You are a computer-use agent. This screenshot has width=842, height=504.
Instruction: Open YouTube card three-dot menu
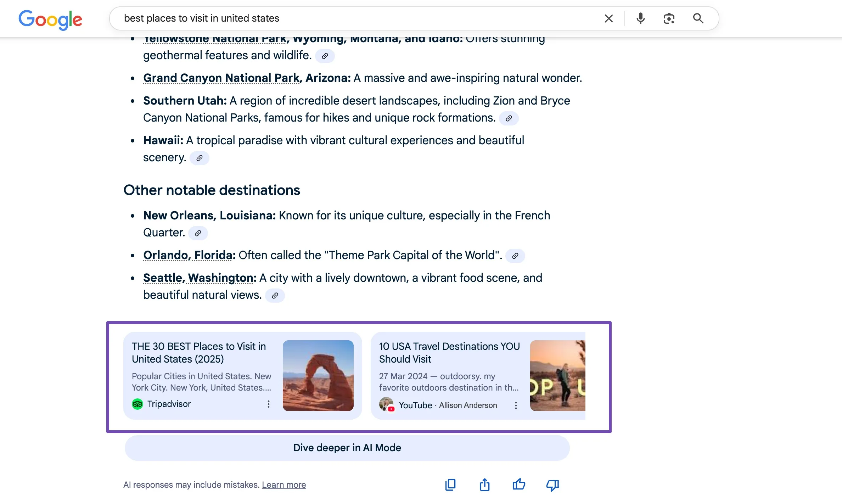[x=516, y=405]
